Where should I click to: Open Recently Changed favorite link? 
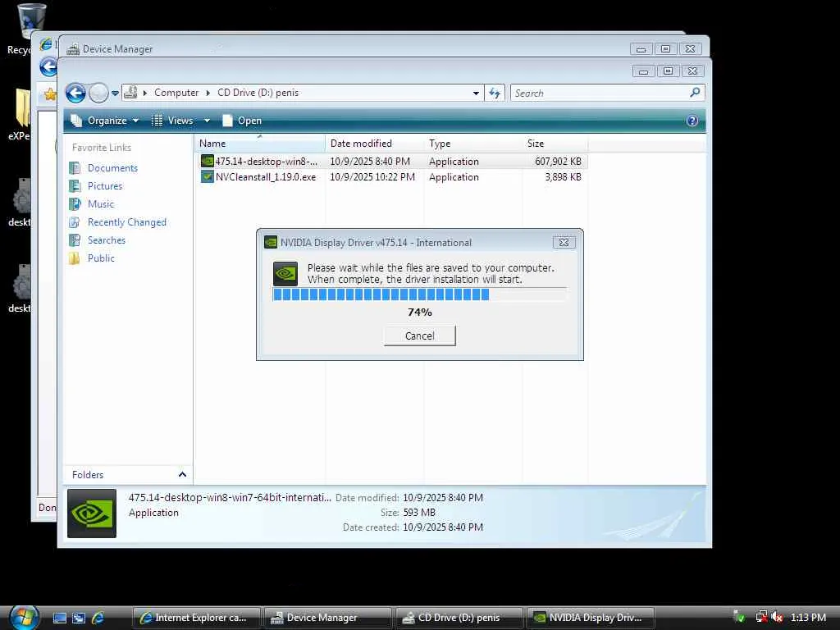(127, 221)
